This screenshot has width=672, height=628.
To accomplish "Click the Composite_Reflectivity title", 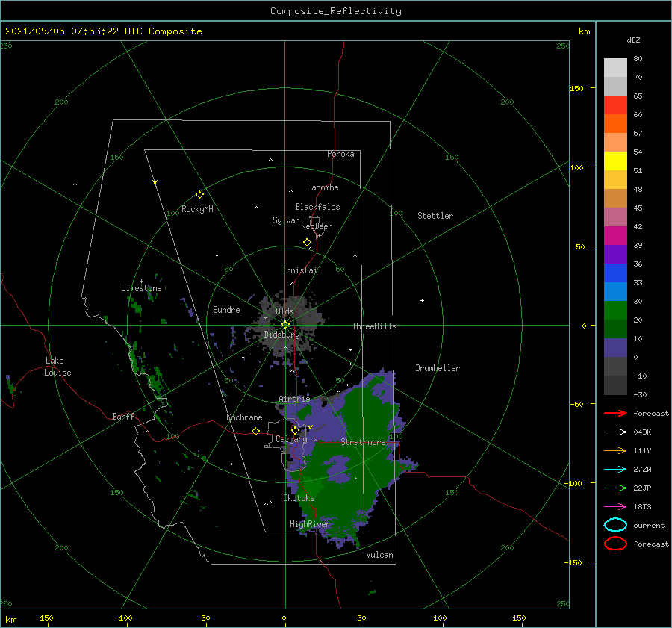I will [x=336, y=11].
